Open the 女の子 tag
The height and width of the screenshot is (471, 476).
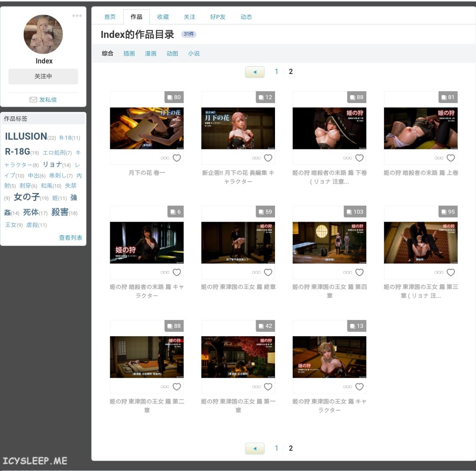pos(27,197)
